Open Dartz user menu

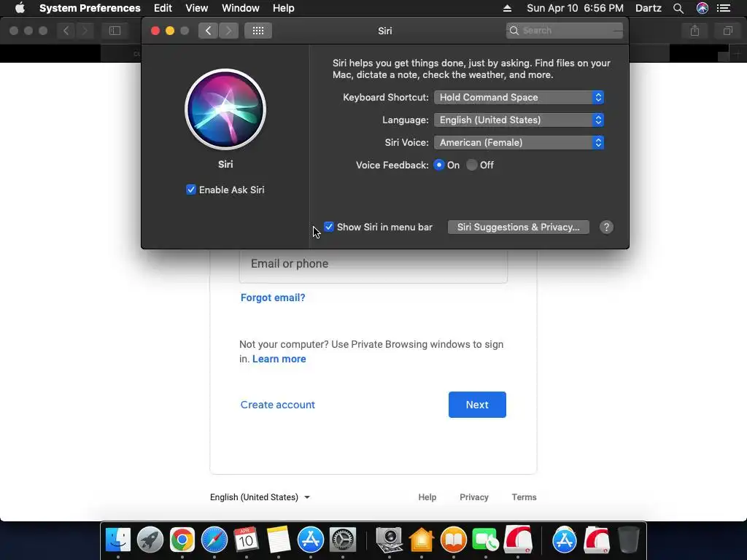tap(649, 8)
